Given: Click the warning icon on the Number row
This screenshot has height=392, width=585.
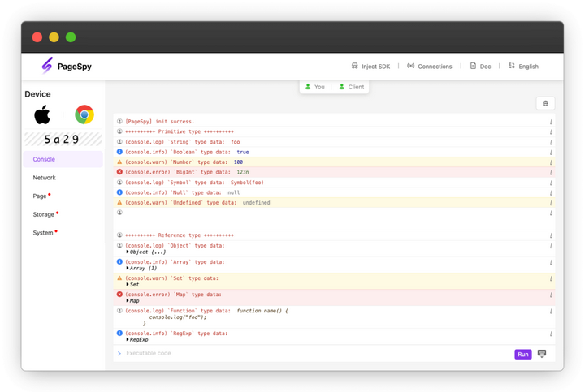Looking at the screenshot, I should tap(119, 162).
